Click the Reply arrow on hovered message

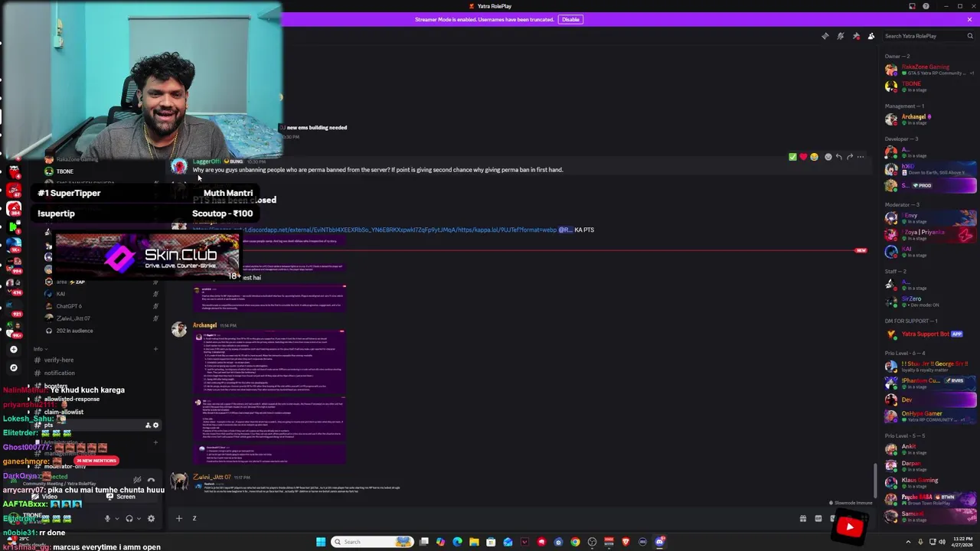[839, 157]
